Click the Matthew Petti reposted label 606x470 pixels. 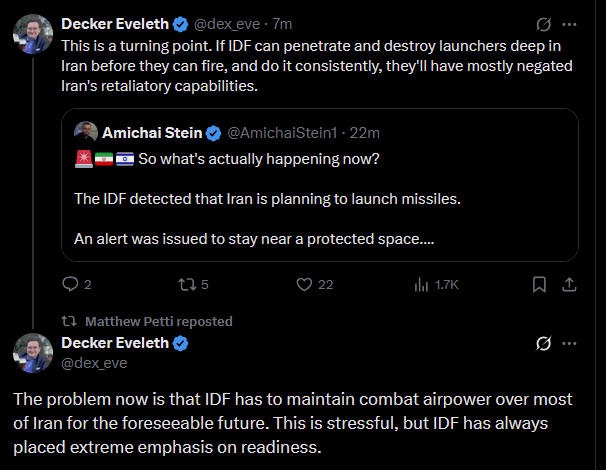pyautogui.click(x=159, y=321)
